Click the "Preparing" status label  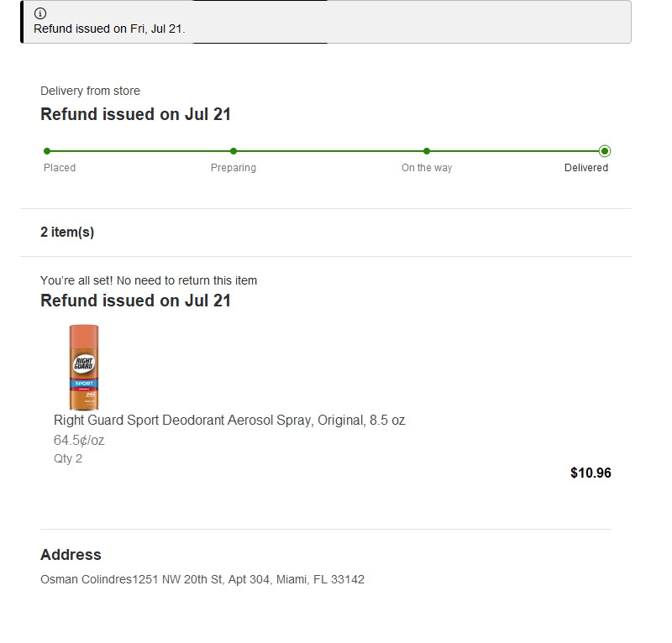pos(234,168)
